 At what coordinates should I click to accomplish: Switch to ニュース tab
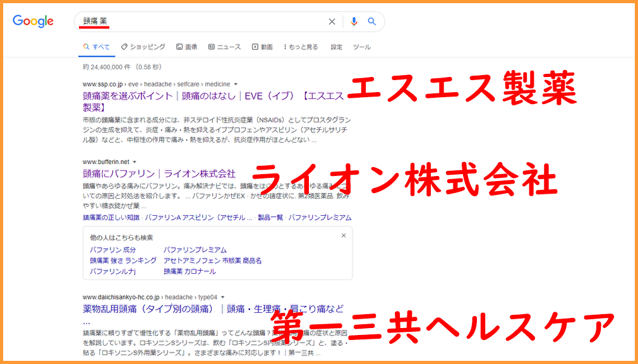click(x=224, y=47)
